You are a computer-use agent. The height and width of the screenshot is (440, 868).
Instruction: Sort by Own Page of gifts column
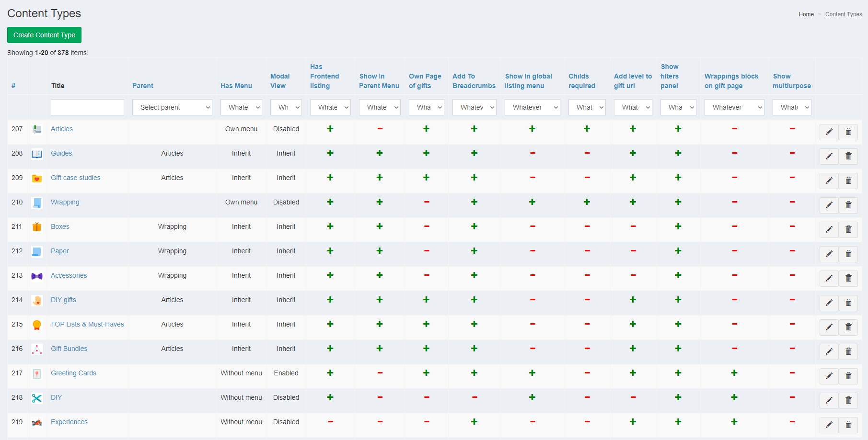coord(425,81)
